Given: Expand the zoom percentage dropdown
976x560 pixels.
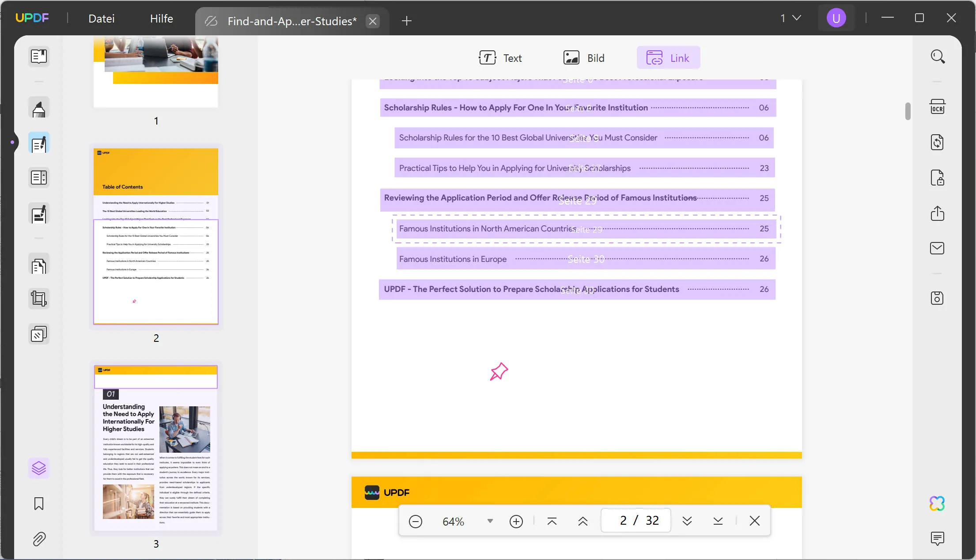Looking at the screenshot, I should 490,521.
